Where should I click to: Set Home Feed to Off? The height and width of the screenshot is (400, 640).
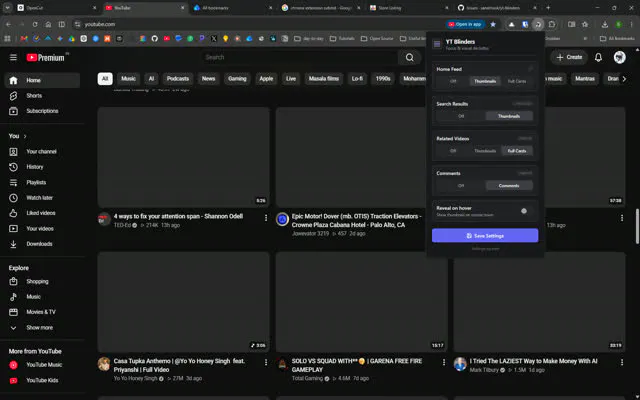tap(453, 81)
